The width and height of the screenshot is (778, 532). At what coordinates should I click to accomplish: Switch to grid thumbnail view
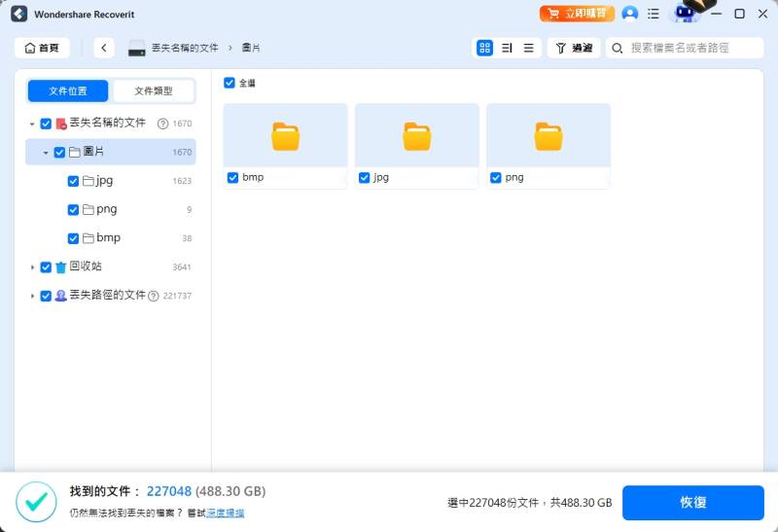click(x=484, y=48)
